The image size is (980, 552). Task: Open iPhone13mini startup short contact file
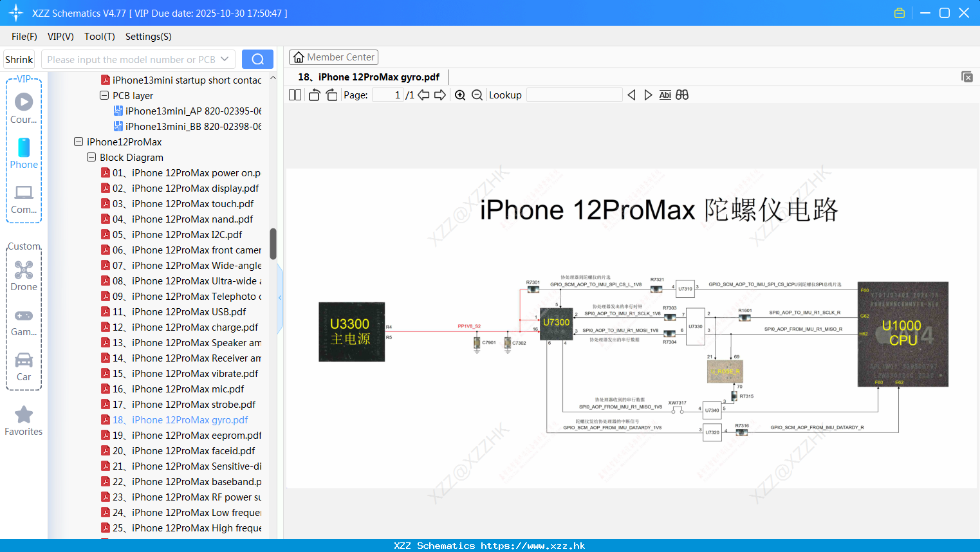tap(181, 80)
